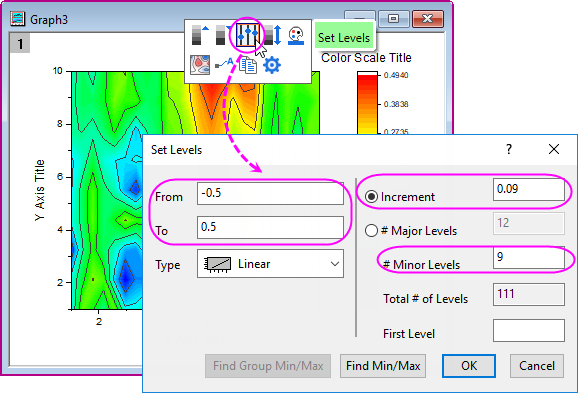The width and height of the screenshot is (580, 395).
Task: Close the Set Levels dialog
Action: (554, 149)
